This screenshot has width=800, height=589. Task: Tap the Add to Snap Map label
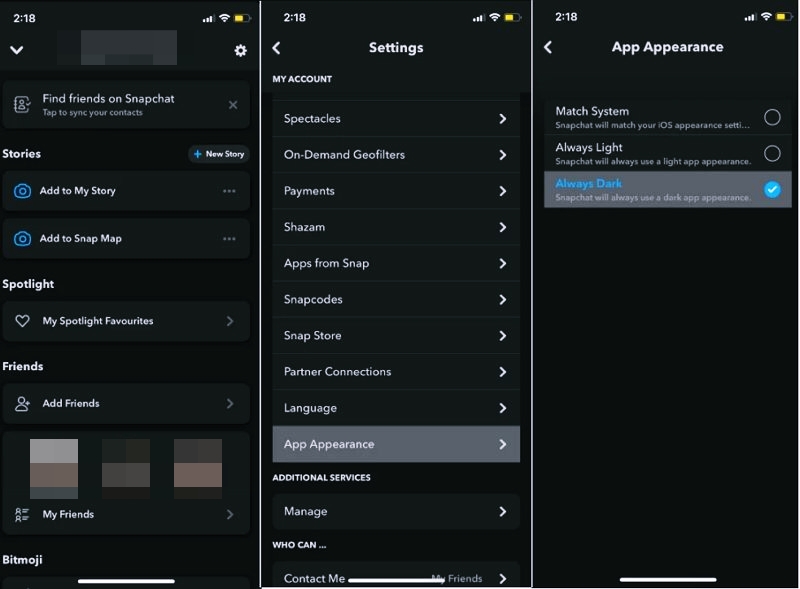(x=81, y=238)
